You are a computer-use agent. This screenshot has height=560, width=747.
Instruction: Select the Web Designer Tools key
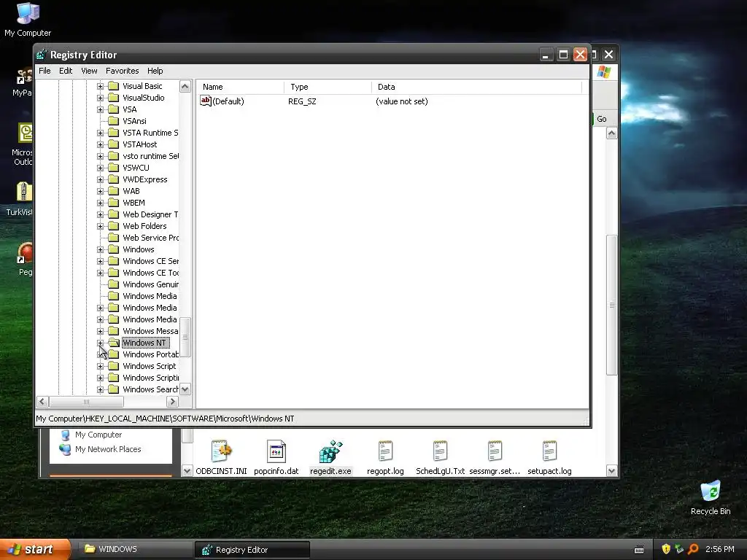point(150,214)
